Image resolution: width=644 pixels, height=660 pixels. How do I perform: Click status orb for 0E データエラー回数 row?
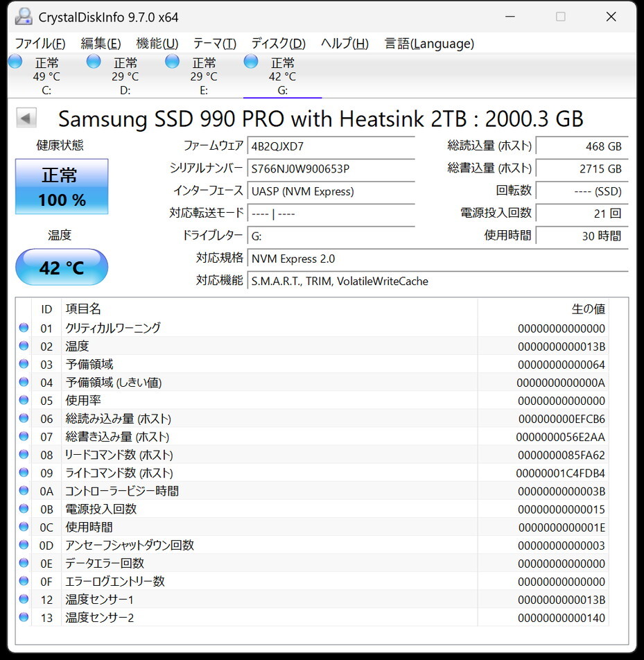pos(24,563)
